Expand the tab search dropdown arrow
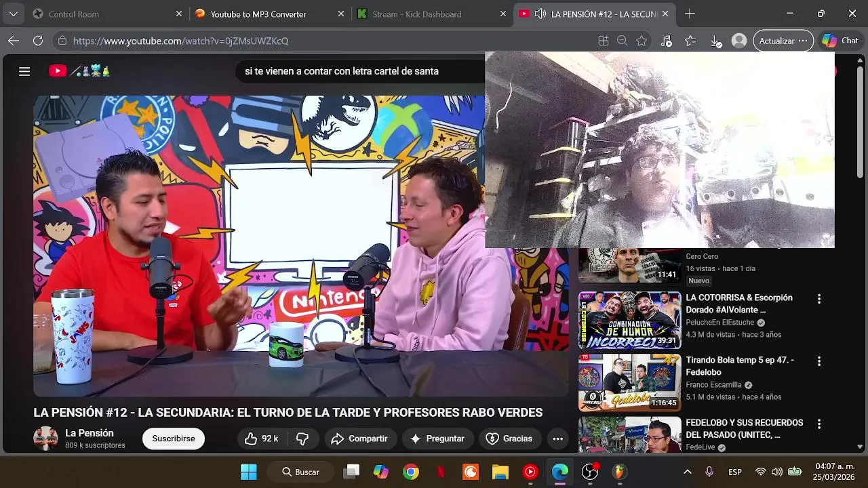The width and height of the screenshot is (868, 488). pyautogui.click(x=13, y=14)
